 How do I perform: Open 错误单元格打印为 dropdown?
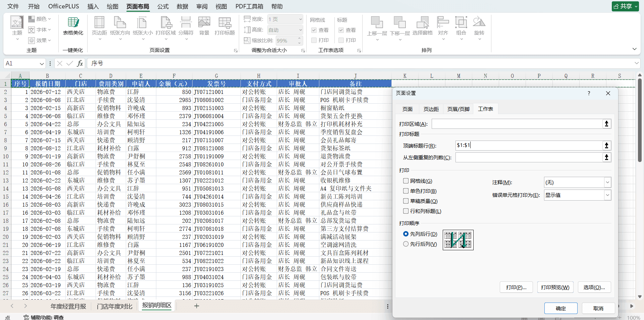click(x=607, y=195)
